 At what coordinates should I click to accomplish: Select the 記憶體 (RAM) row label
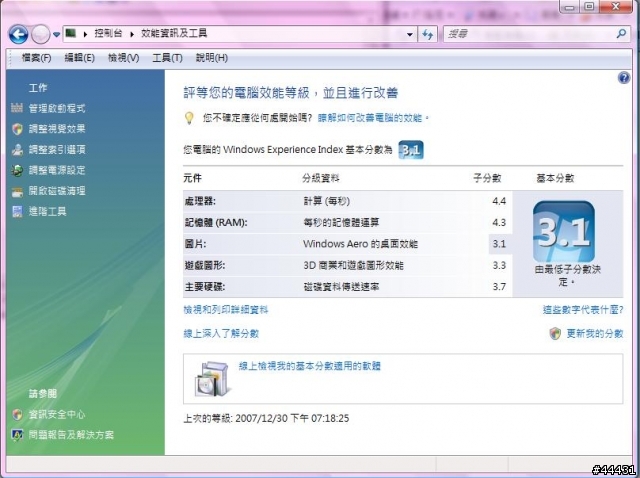(216, 223)
